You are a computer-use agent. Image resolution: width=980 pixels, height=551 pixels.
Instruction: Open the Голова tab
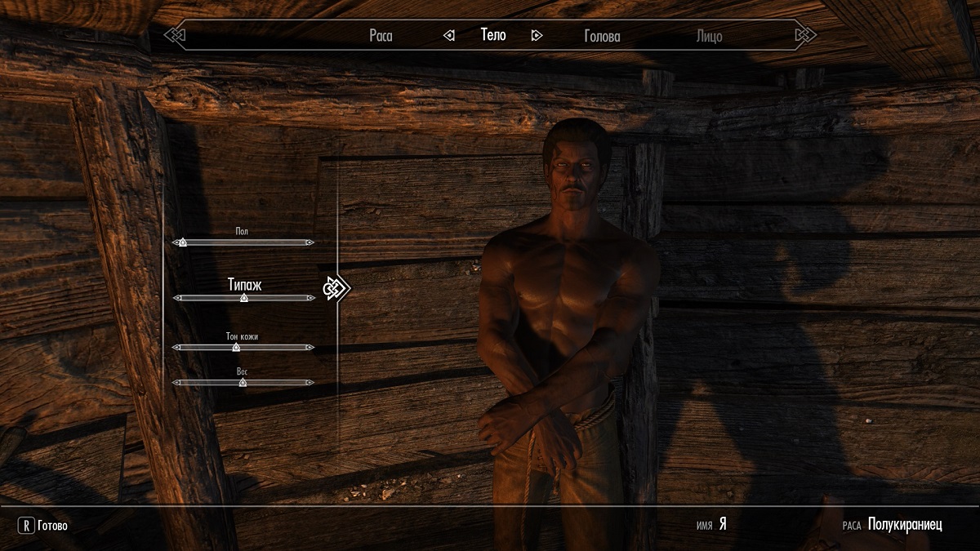[602, 36]
